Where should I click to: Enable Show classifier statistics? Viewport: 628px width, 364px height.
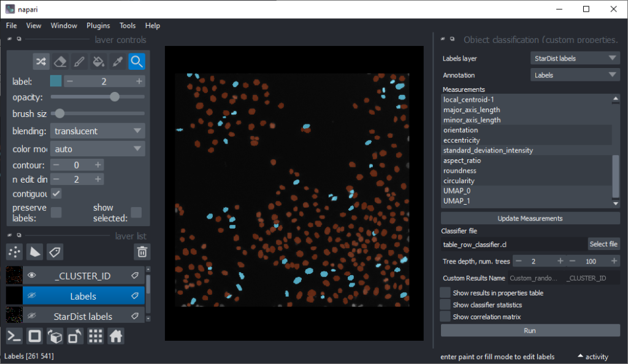point(446,305)
